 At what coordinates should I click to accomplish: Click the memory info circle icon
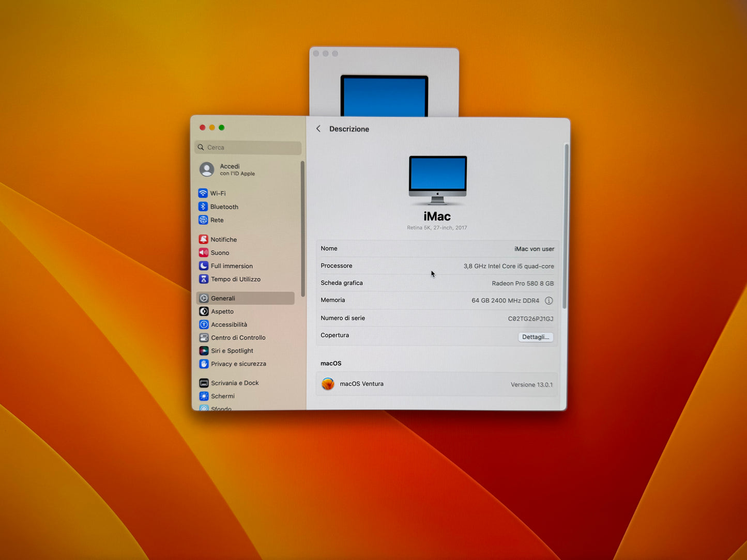(x=548, y=301)
